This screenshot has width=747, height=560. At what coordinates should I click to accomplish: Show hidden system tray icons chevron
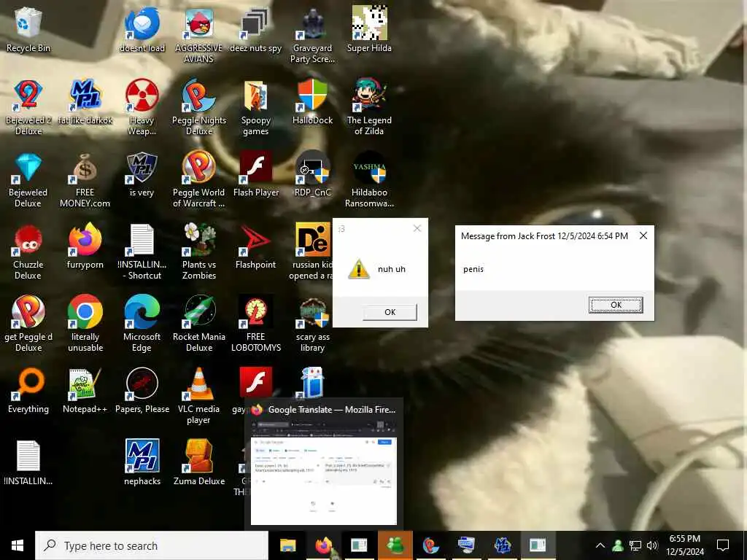point(600,545)
